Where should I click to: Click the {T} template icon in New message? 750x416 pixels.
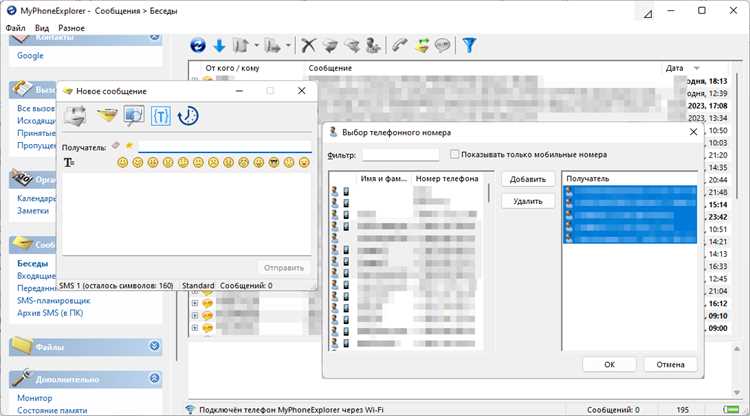[x=161, y=116]
